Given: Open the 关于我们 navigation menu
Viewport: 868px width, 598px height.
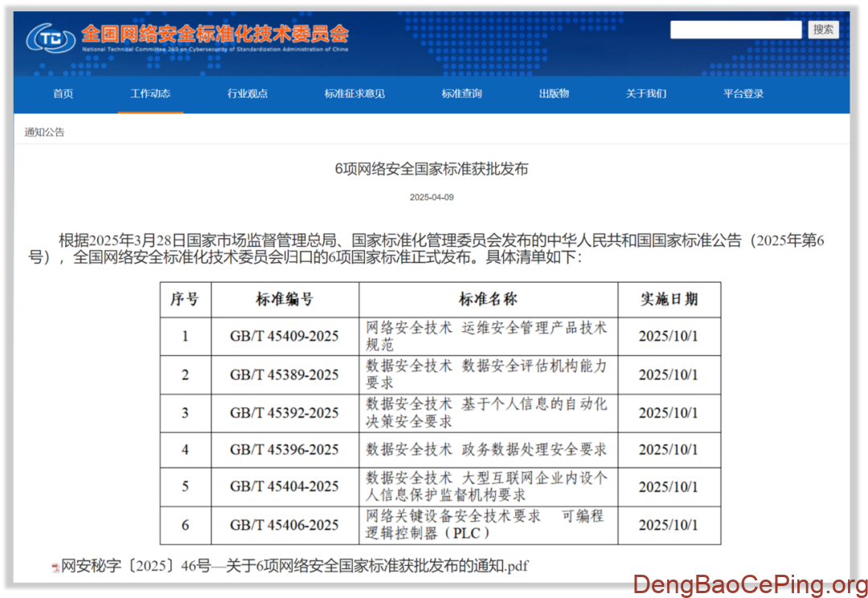Looking at the screenshot, I should point(648,93).
